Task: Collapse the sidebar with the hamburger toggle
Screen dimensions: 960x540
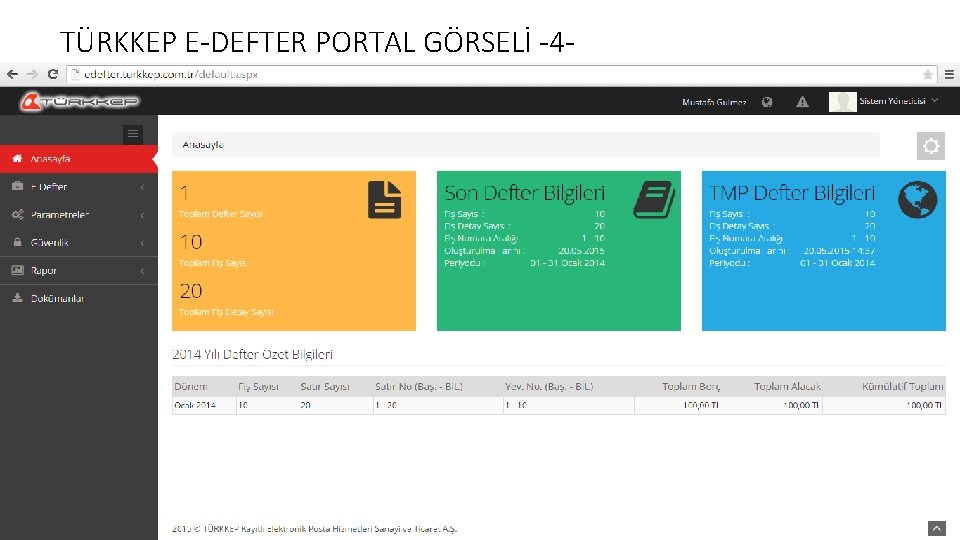Action: (x=133, y=134)
